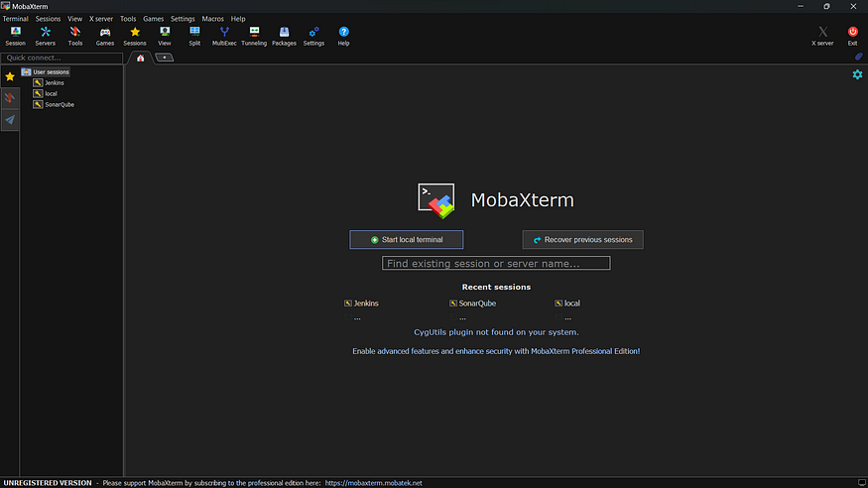The width and height of the screenshot is (868, 488).
Task: Open the Games toolbar icon
Action: 104,36
